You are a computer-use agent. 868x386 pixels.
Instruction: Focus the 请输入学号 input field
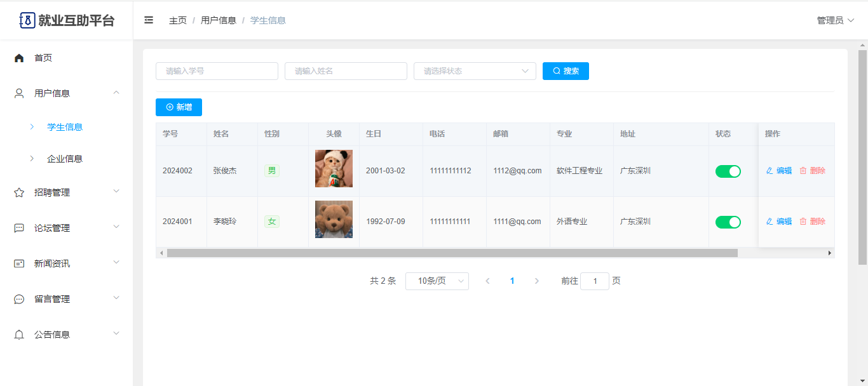tap(217, 71)
